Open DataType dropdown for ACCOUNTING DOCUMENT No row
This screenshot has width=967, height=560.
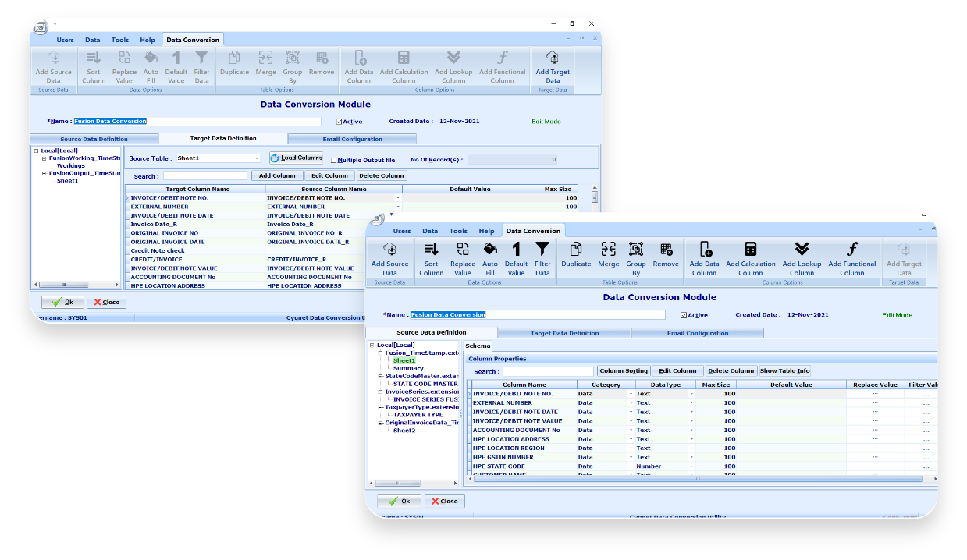coord(691,430)
